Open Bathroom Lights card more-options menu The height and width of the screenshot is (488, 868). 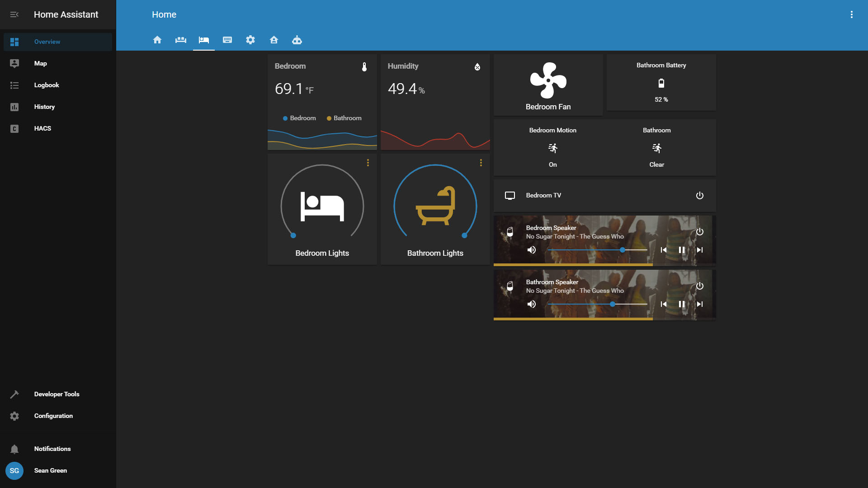(481, 163)
